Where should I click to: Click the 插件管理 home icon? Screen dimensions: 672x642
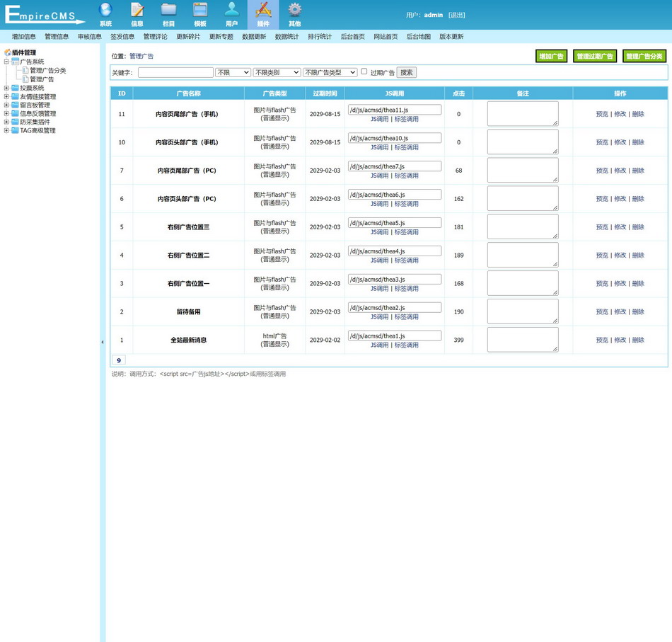point(8,52)
